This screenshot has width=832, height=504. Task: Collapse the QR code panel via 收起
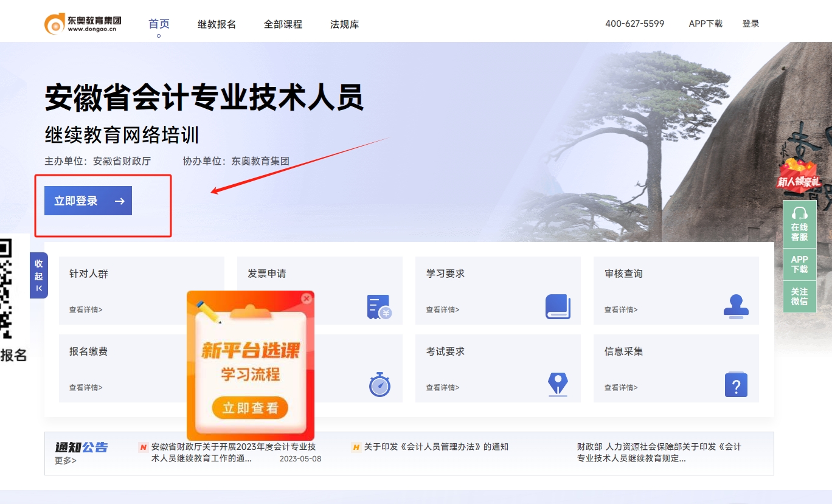(38, 275)
